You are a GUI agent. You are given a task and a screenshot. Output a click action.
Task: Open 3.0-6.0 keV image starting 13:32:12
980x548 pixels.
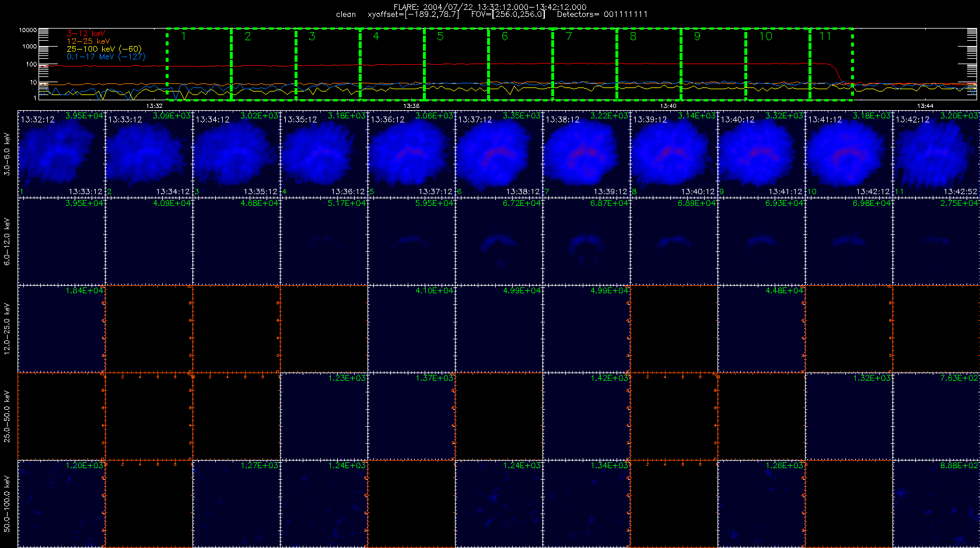[61, 154]
